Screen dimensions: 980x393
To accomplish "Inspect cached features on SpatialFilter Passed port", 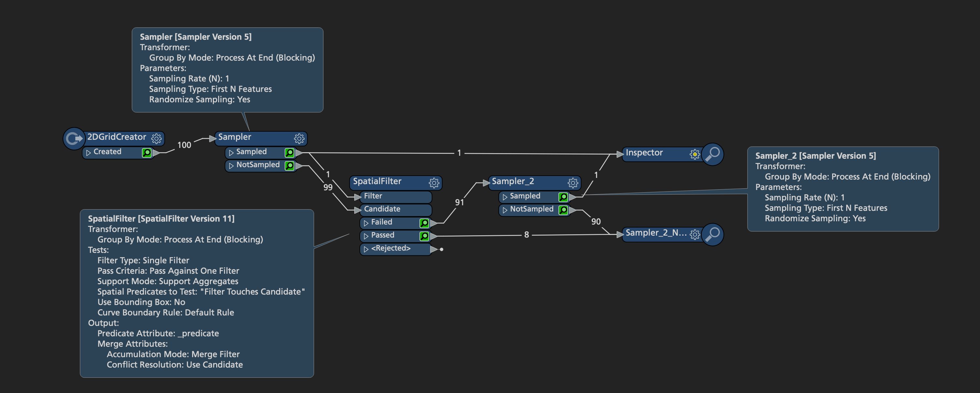I will tap(424, 236).
